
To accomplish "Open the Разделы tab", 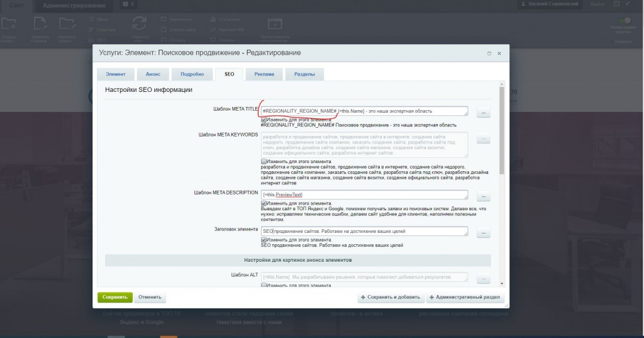I will click(304, 74).
